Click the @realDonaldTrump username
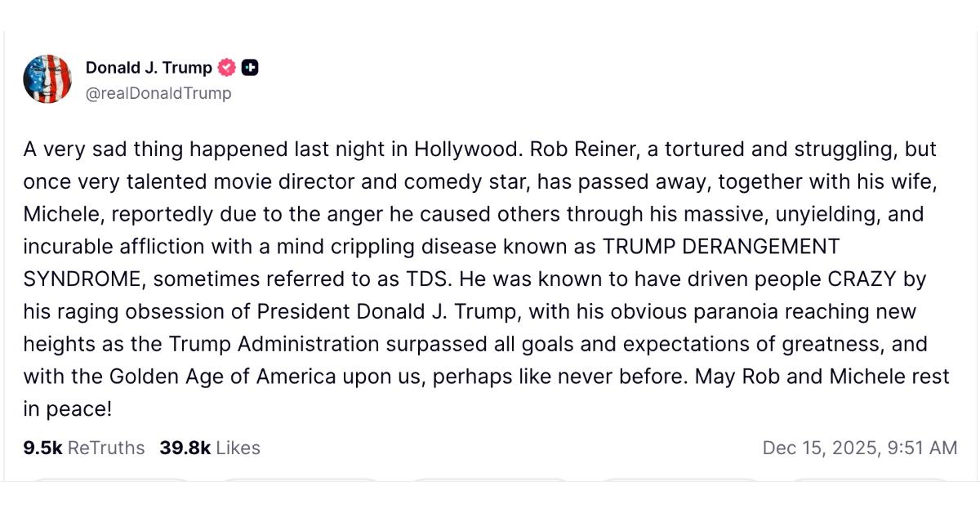Image resolution: width=980 pixels, height=513 pixels. coord(159,93)
